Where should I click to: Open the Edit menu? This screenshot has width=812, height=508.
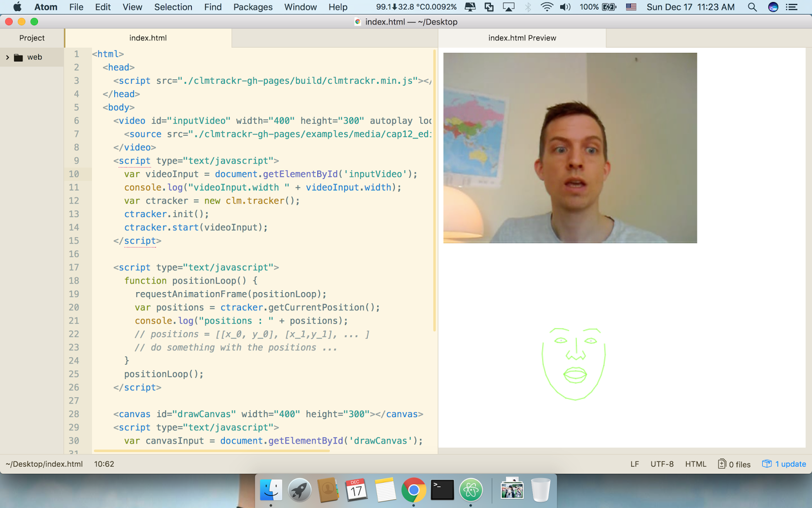click(x=103, y=7)
